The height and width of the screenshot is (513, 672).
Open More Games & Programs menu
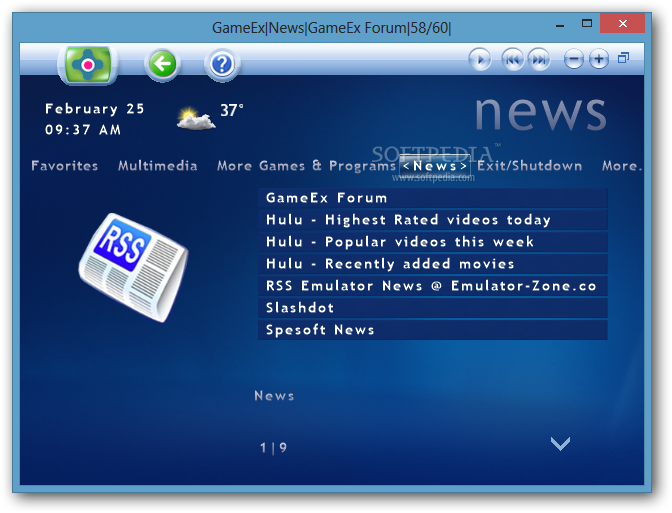(x=306, y=165)
